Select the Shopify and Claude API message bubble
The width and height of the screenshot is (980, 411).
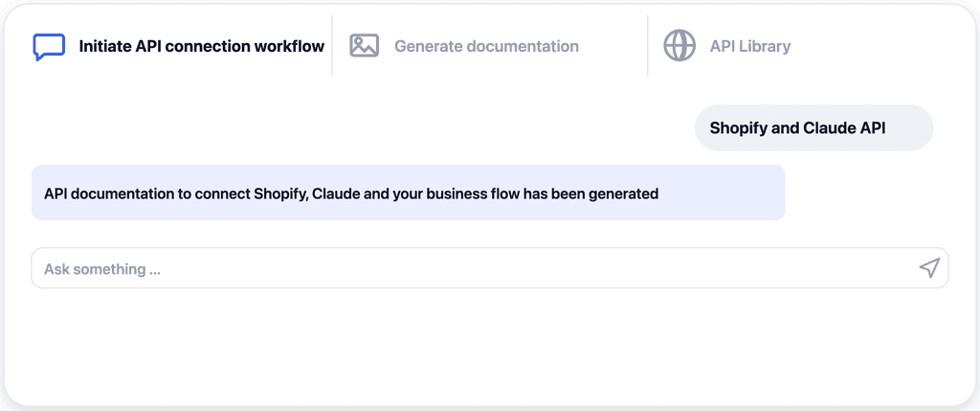click(x=813, y=128)
